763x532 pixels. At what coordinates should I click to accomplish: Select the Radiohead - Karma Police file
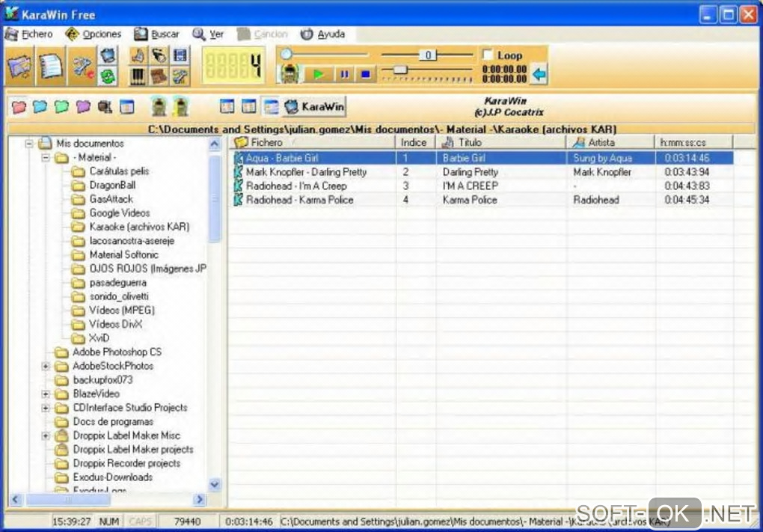click(x=300, y=200)
